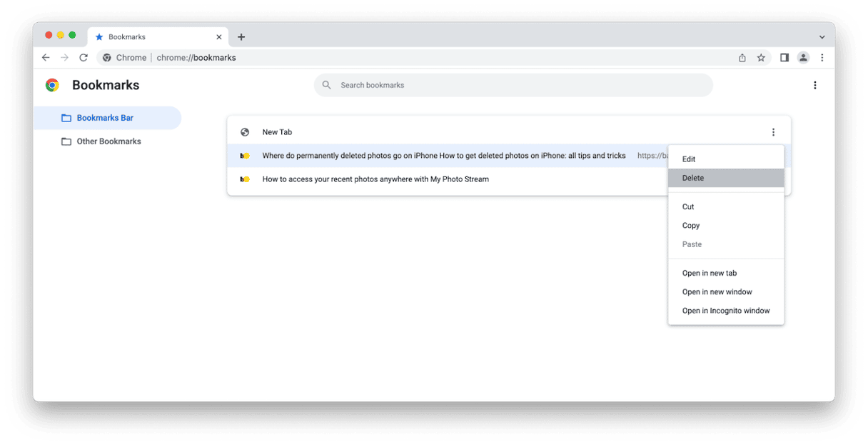Viewport: 868px width, 445px height.
Task: Expand the tab search chevron
Action: (x=822, y=37)
